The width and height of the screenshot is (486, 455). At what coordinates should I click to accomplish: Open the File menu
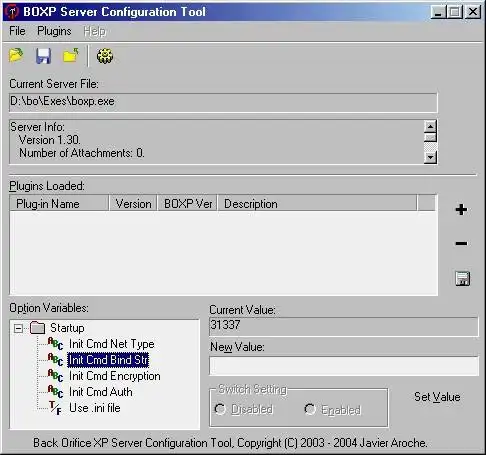17,31
